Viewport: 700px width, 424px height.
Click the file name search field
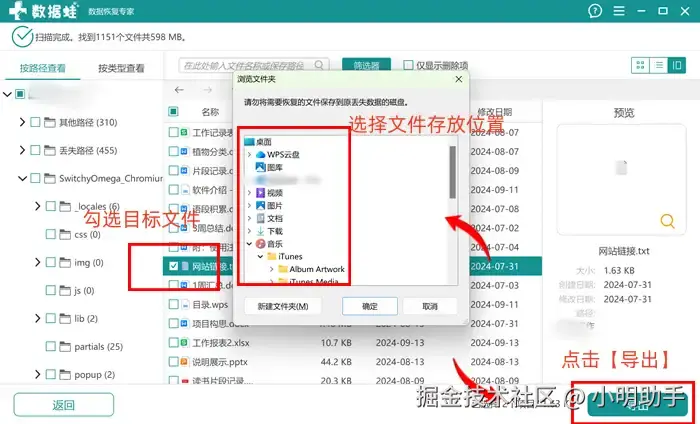254,65
